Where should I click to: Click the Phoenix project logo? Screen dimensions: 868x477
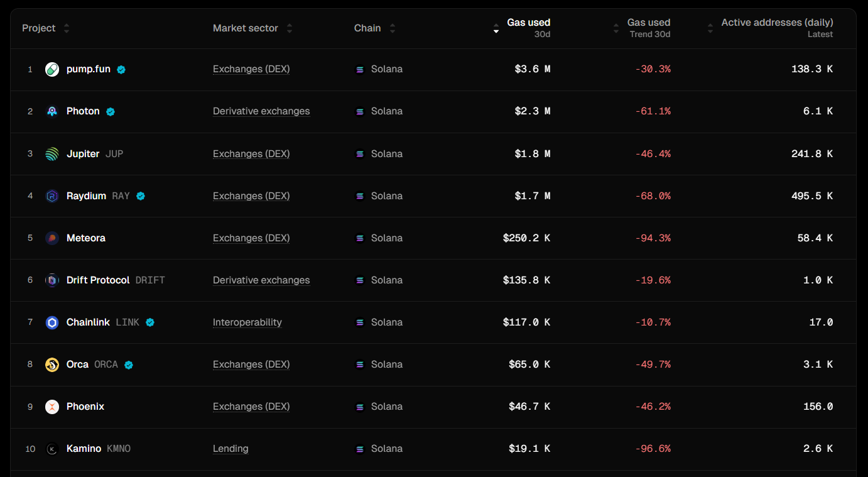[x=52, y=407]
